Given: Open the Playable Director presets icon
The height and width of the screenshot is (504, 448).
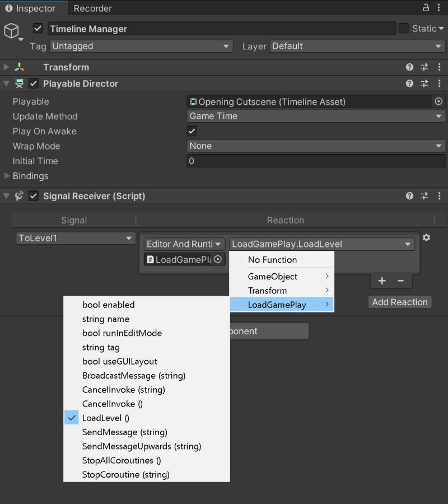Looking at the screenshot, I should (424, 83).
